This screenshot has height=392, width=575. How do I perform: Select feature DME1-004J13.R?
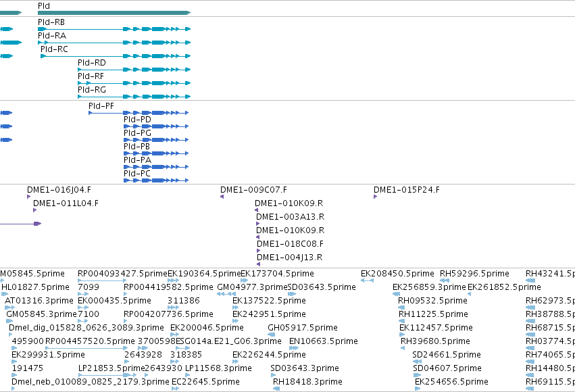point(289,258)
